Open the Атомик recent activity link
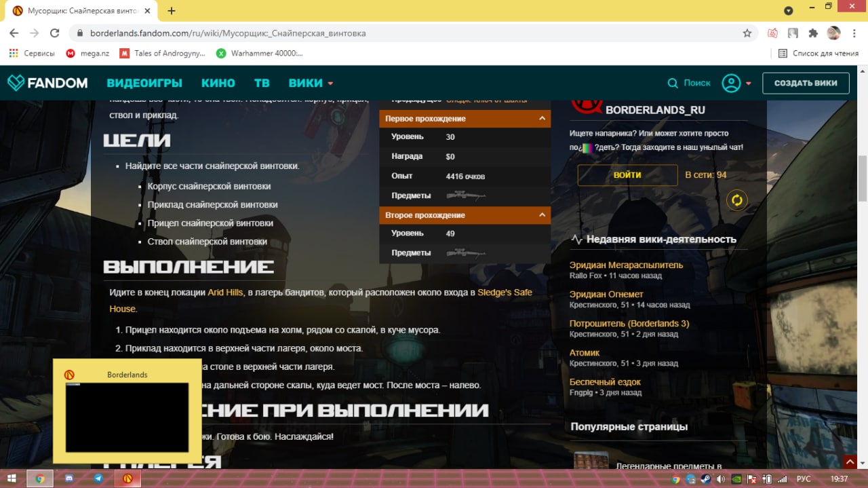The width and height of the screenshot is (868, 488). point(585,352)
